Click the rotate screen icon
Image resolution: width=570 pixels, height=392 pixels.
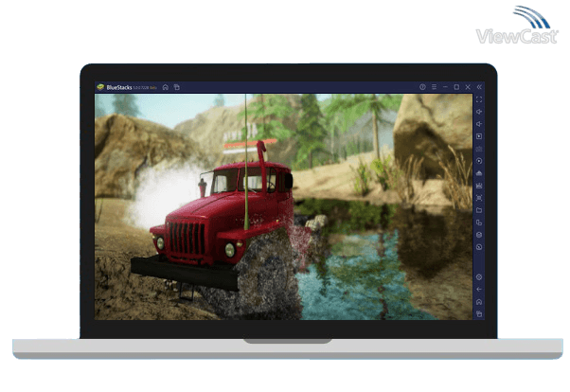pos(479,223)
